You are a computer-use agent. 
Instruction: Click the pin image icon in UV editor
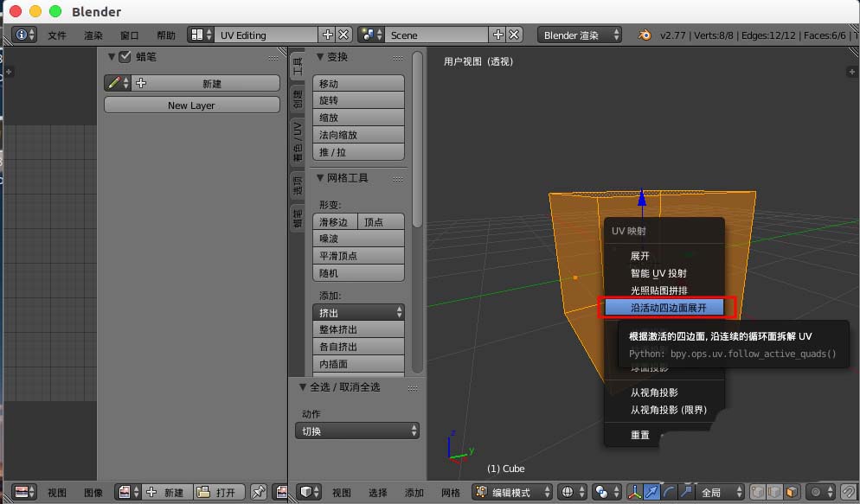[x=260, y=492]
